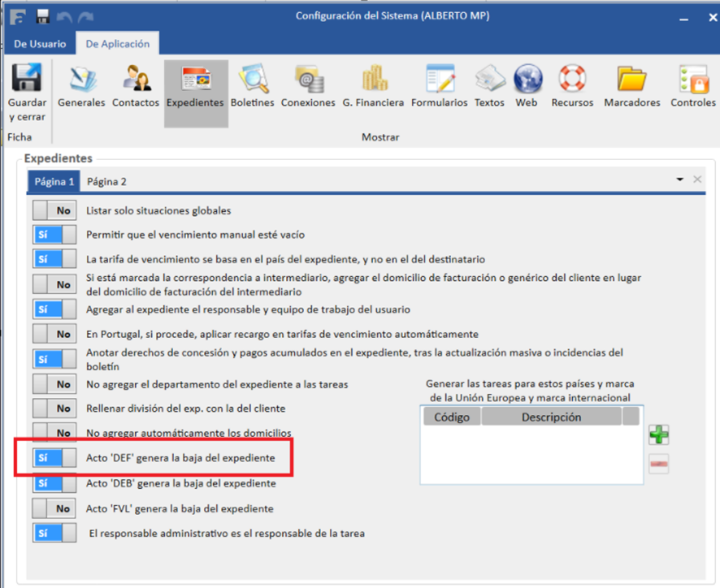
Task: Open the Formularios settings section
Action: coord(439,80)
